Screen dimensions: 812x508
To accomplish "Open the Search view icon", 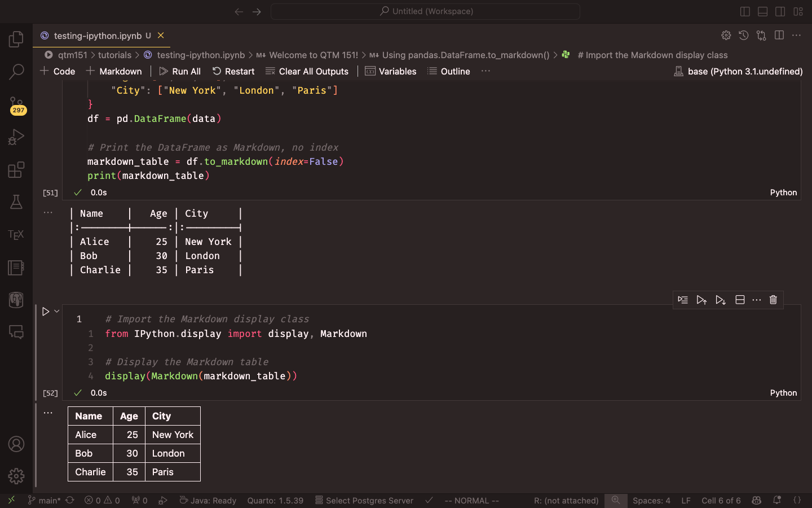I will 16,72.
